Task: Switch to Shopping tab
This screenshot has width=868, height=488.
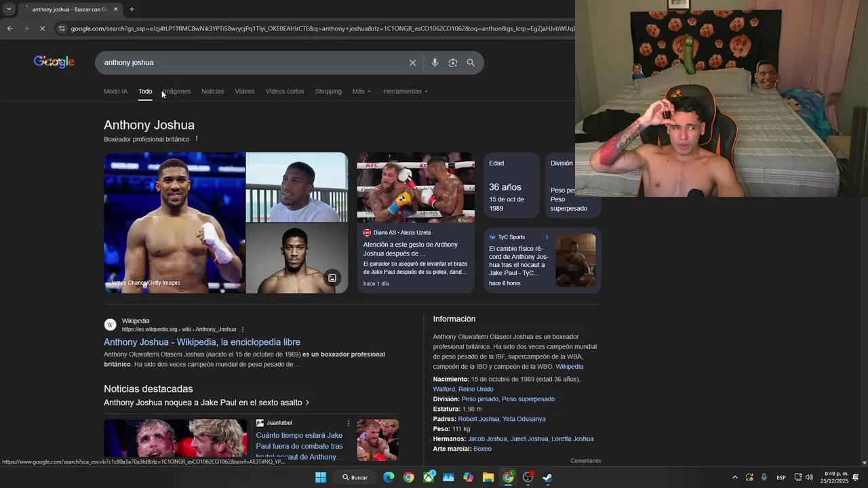Action: click(328, 91)
